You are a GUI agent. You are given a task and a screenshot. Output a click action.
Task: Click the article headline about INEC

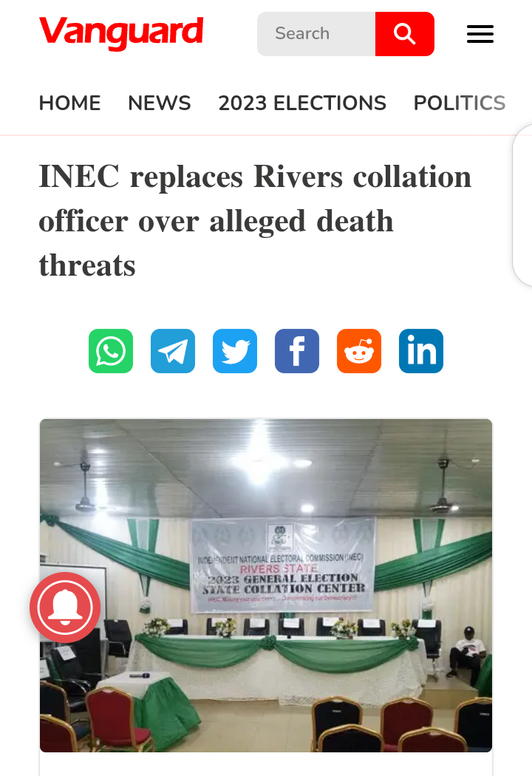point(256,221)
